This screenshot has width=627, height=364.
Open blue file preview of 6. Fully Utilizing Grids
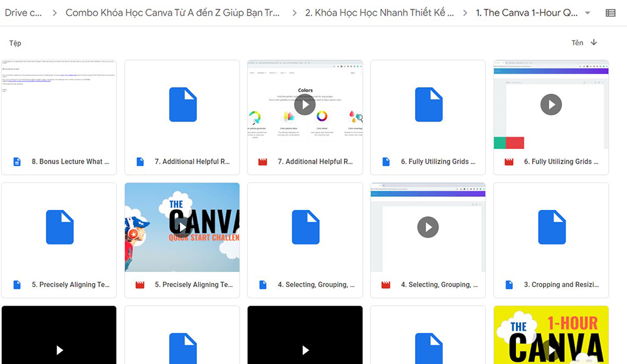[429, 105]
